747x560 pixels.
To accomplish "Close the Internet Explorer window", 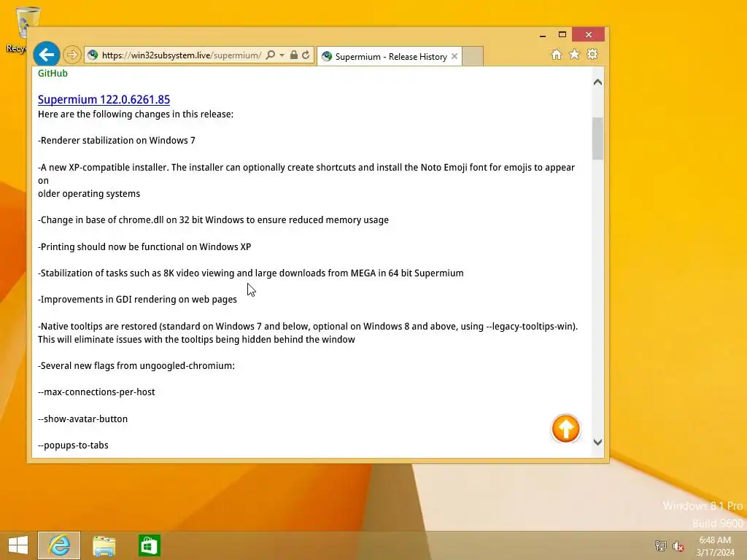I will [x=589, y=35].
